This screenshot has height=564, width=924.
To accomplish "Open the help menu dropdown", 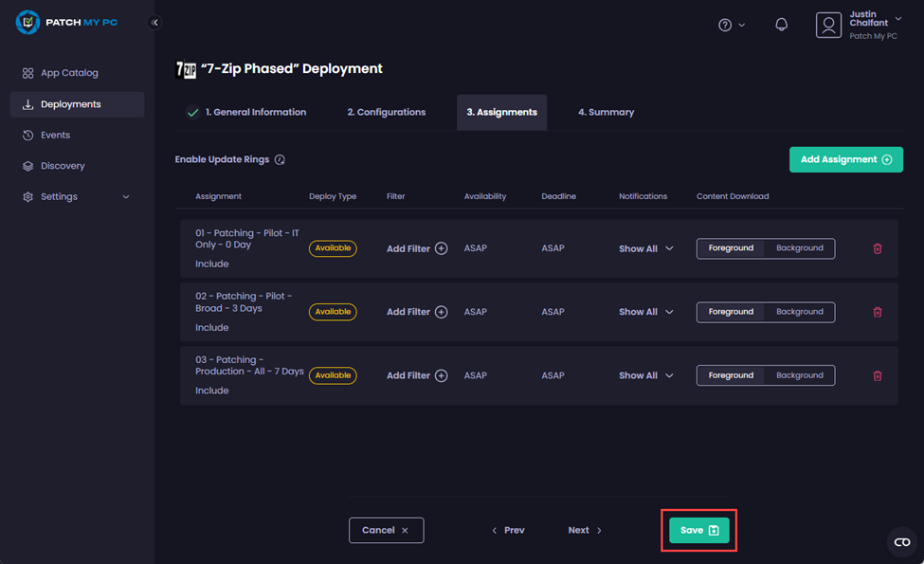I will 731,25.
